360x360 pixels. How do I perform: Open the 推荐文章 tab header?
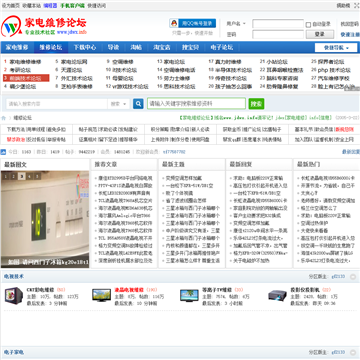pyautogui.click(x=106, y=164)
